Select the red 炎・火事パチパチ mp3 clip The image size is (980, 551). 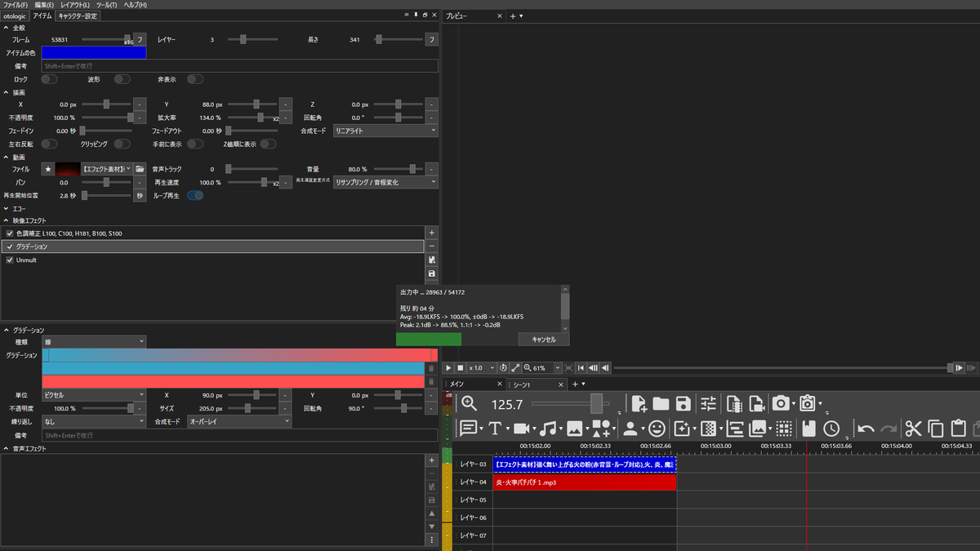585,482
